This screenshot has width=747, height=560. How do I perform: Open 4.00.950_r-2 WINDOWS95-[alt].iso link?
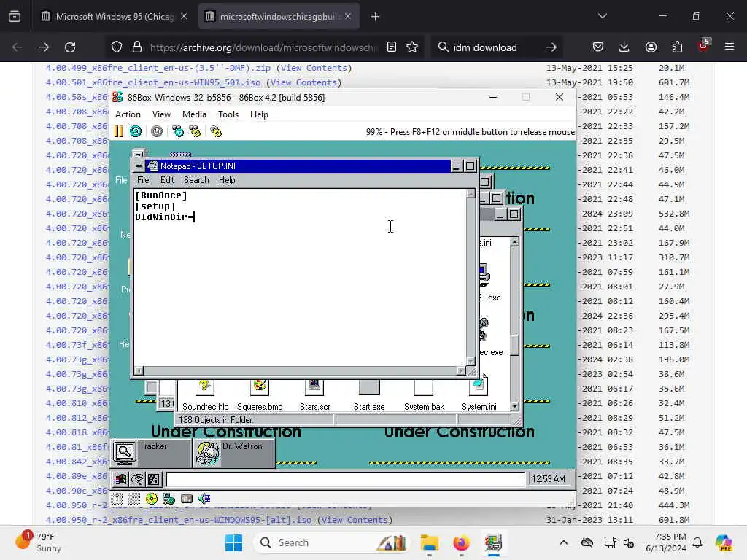[x=179, y=520]
